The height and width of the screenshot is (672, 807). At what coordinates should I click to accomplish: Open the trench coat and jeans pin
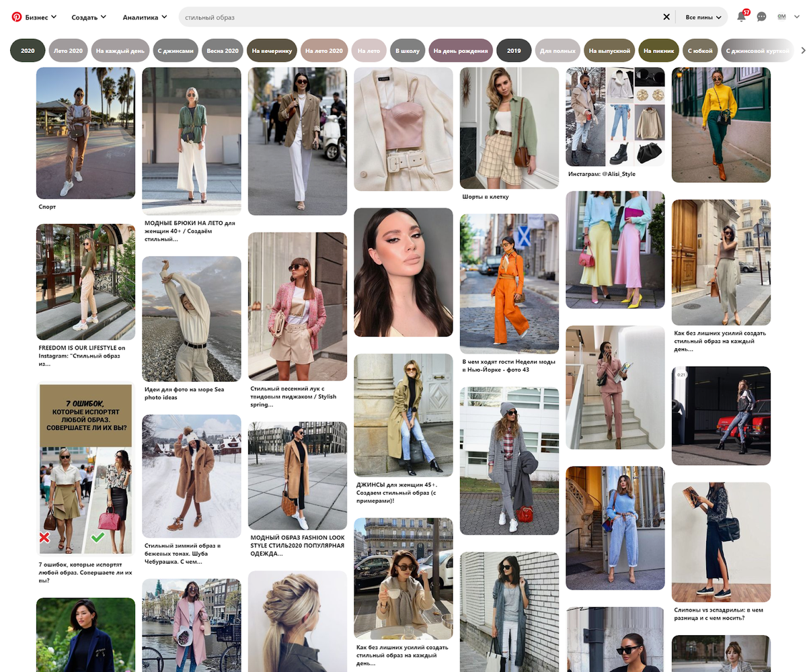pyautogui.click(x=403, y=415)
